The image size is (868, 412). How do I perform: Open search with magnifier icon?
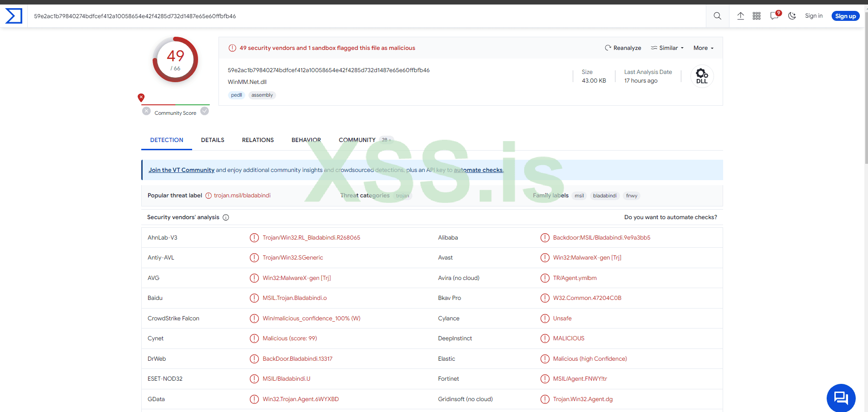[717, 16]
